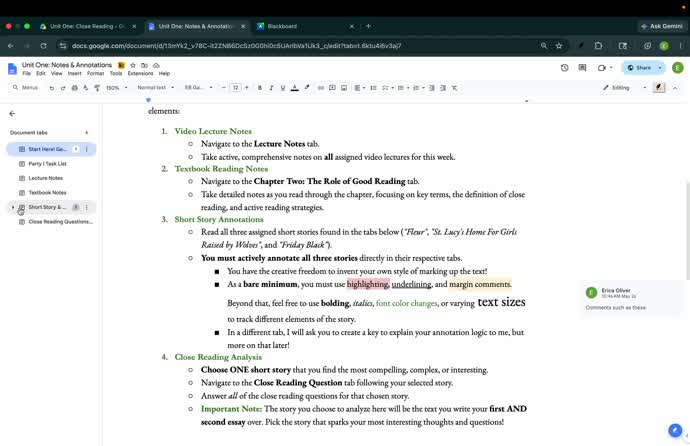Check the cloud save status icon

(x=156, y=65)
